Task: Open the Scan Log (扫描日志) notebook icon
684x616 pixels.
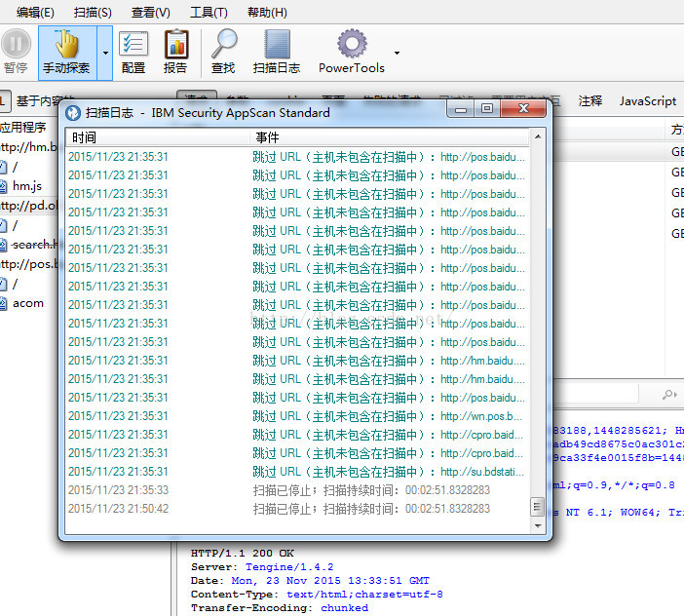Action: 277,44
